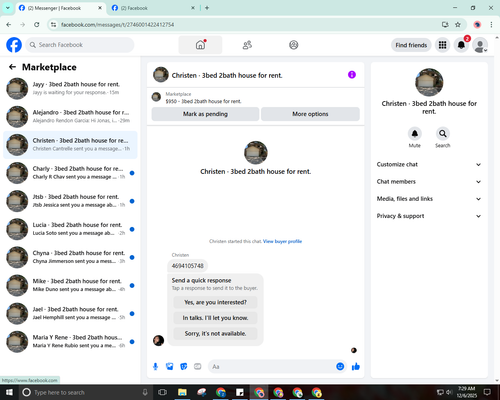Open conversation information purple icon

coord(352,75)
